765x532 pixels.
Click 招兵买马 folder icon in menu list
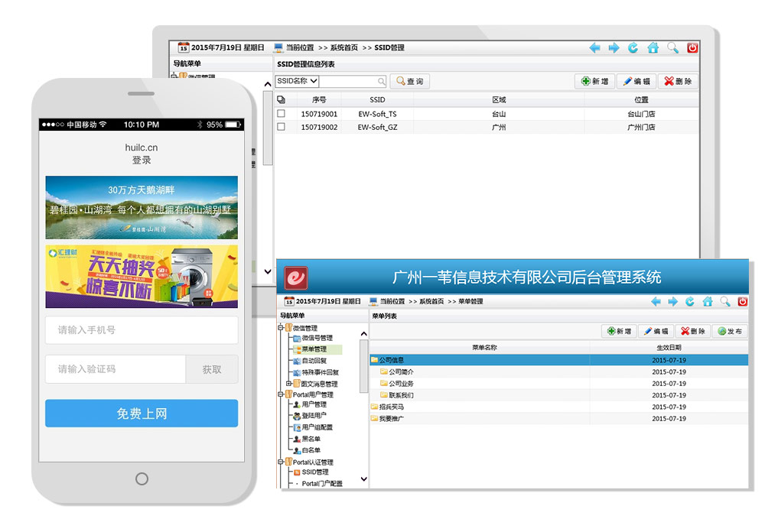click(374, 407)
